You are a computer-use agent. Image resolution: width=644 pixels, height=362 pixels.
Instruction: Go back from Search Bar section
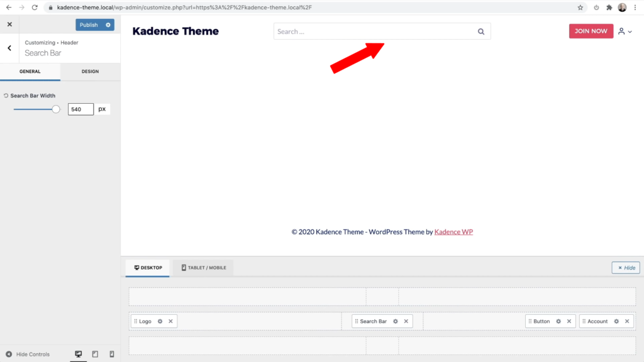(9, 48)
